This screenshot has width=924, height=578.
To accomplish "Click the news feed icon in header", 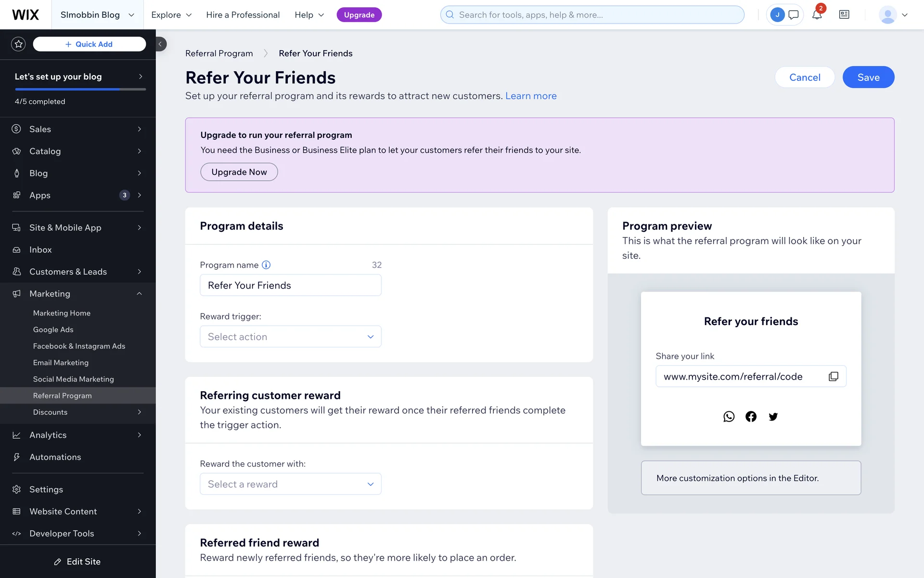I will (x=844, y=15).
